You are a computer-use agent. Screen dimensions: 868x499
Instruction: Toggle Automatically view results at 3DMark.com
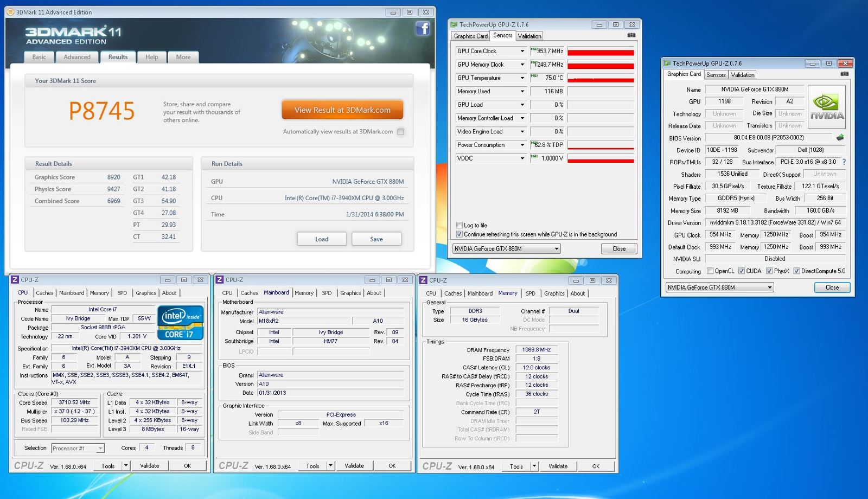point(400,132)
